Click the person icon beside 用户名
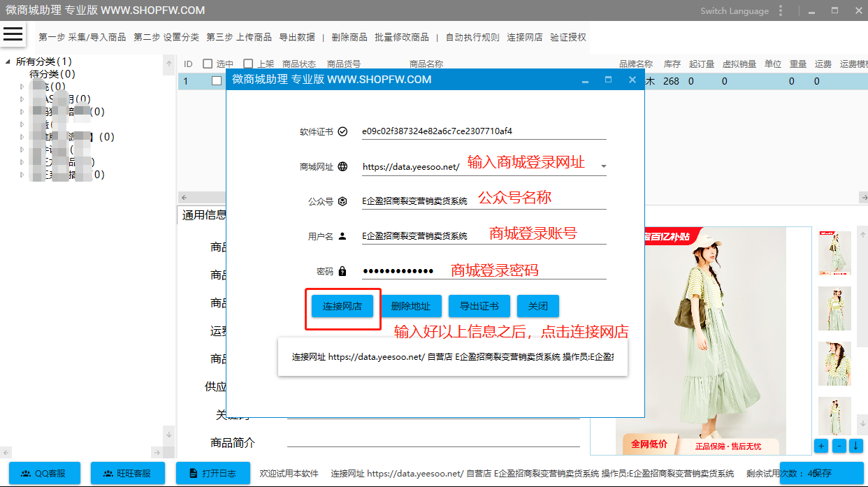This screenshot has width=868, height=487. [342, 236]
